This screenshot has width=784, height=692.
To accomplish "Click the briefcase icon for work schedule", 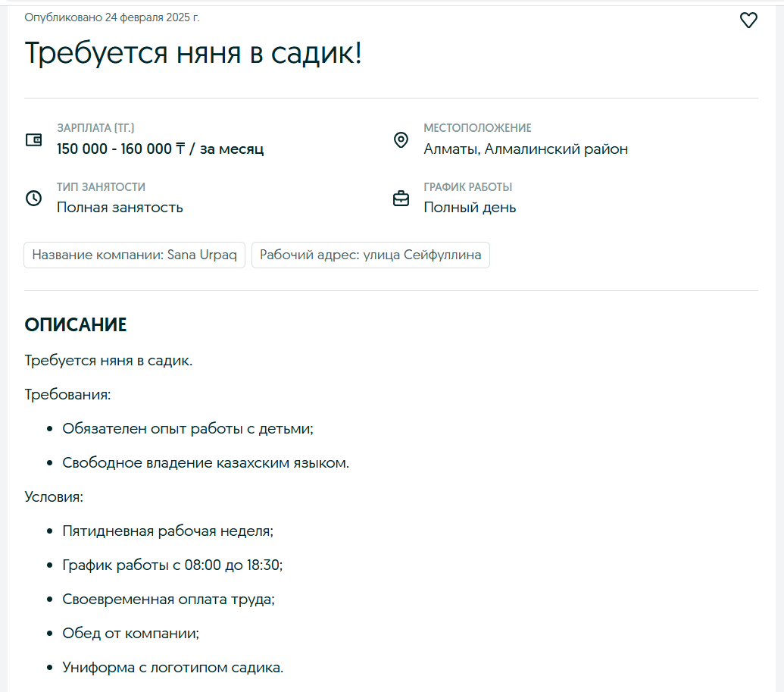I will click(401, 199).
